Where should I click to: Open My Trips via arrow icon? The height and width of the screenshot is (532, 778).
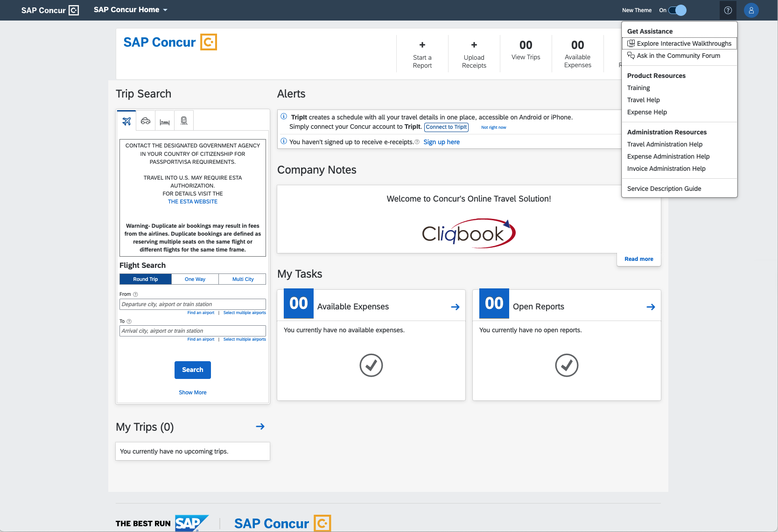click(x=260, y=426)
